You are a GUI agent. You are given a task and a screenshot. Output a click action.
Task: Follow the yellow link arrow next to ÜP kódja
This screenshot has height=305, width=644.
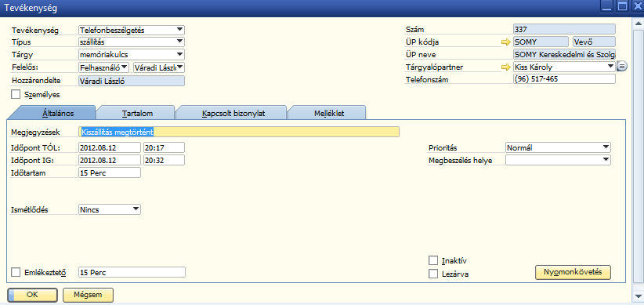pos(506,42)
